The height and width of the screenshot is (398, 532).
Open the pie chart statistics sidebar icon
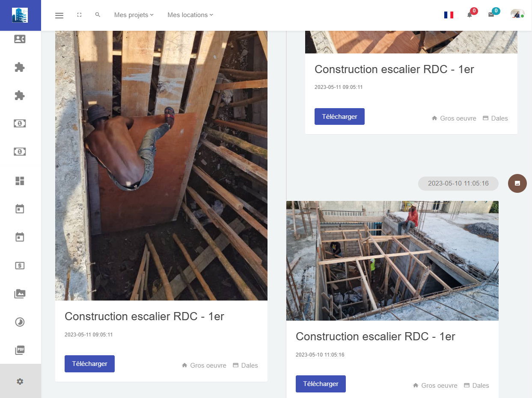click(x=20, y=322)
